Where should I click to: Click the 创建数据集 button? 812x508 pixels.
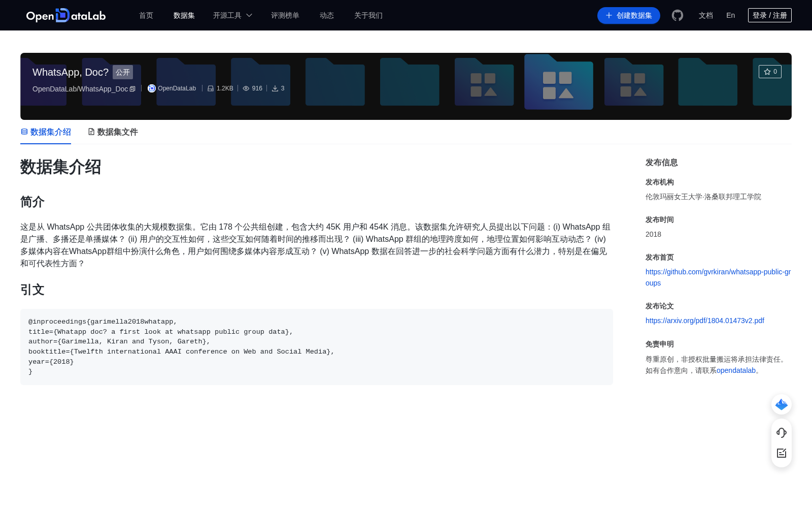[x=629, y=15]
